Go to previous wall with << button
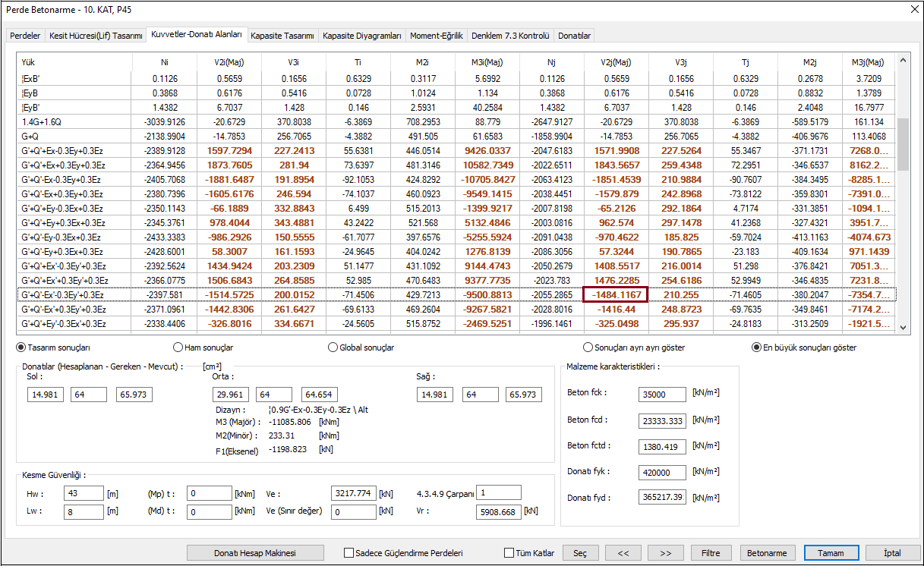The width and height of the screenshot is (924, 566). click(x=623, y=553)
